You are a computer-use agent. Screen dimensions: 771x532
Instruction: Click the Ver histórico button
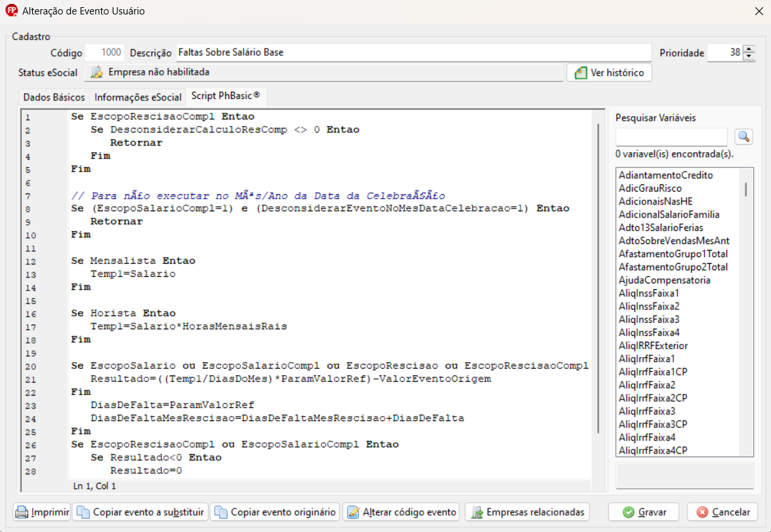click(x=609, y=73)
